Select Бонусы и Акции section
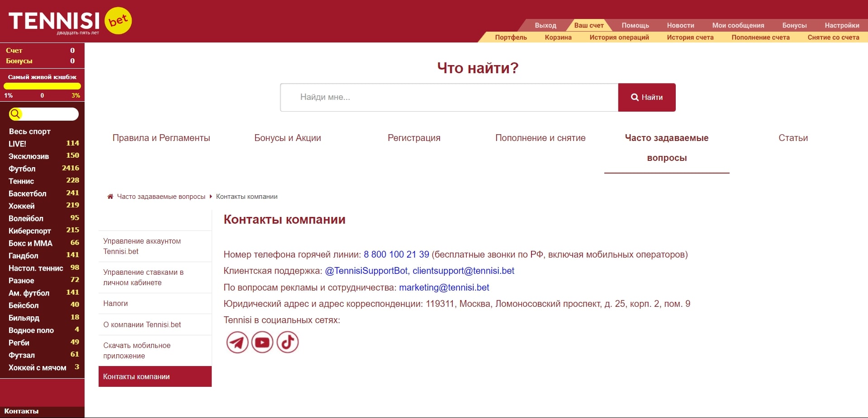This screenshot has height=418, width=868. click(x=288, y=138)
